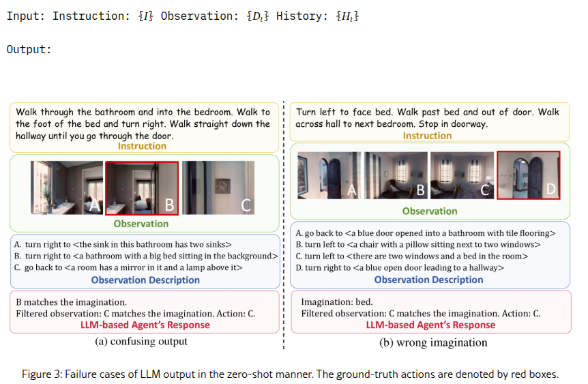This screenshot has height=384, width=588.
Task: Click blue door thumbnail A in panel (b)
Action: (x=329, y=175)
